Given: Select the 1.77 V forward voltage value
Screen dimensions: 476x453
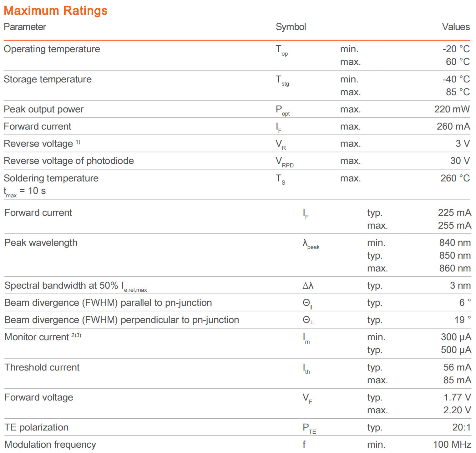Looking at the screenshot, I should (x=457, y=397).
